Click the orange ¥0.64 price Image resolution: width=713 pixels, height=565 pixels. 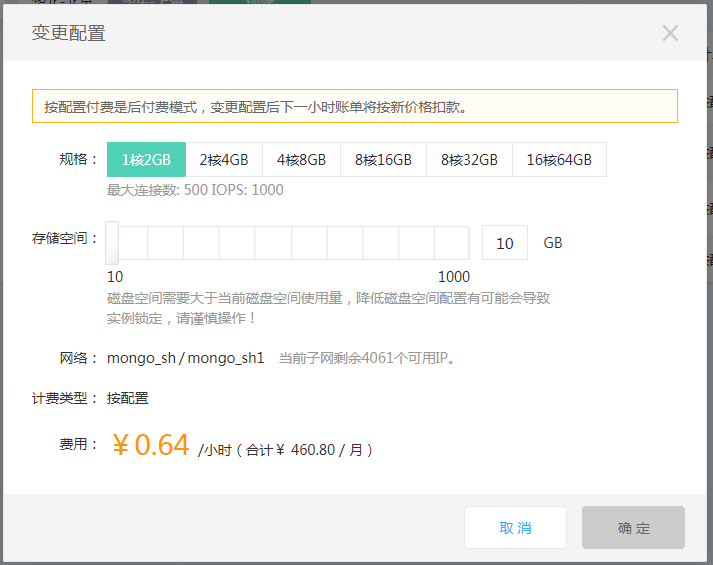coord(151,445)
